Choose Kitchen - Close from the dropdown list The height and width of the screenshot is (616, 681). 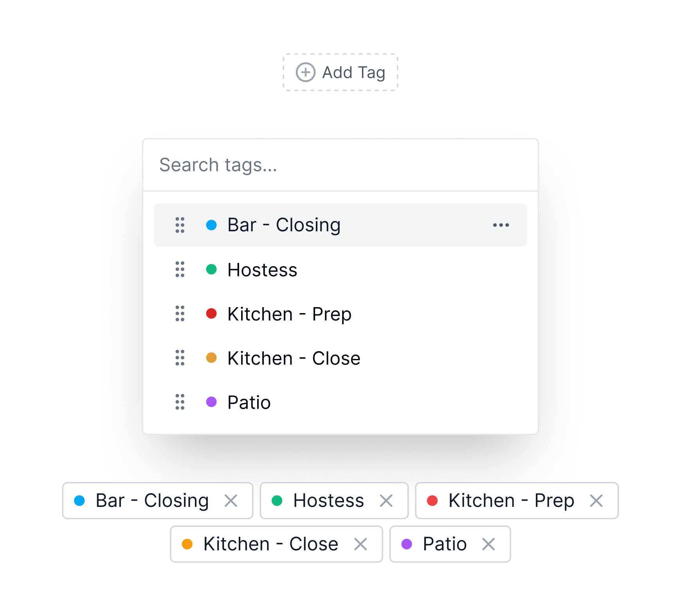coord(340,358)
